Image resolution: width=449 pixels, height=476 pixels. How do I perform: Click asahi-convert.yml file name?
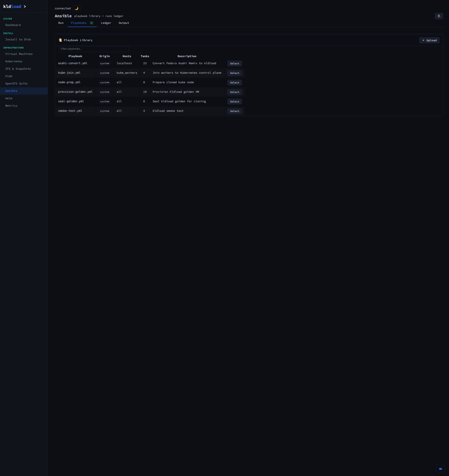(x=72, y=63)
